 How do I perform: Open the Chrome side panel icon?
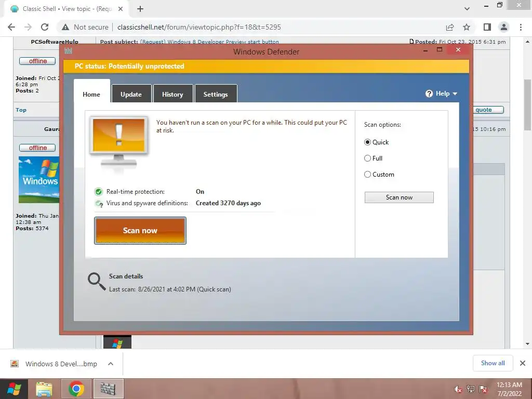pyautogui.click(x=487, y=27)
